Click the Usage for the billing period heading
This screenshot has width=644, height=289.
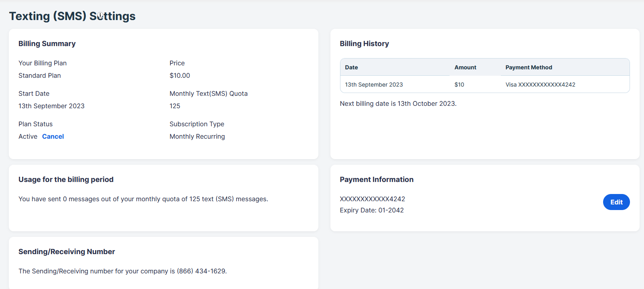[66, 180]
